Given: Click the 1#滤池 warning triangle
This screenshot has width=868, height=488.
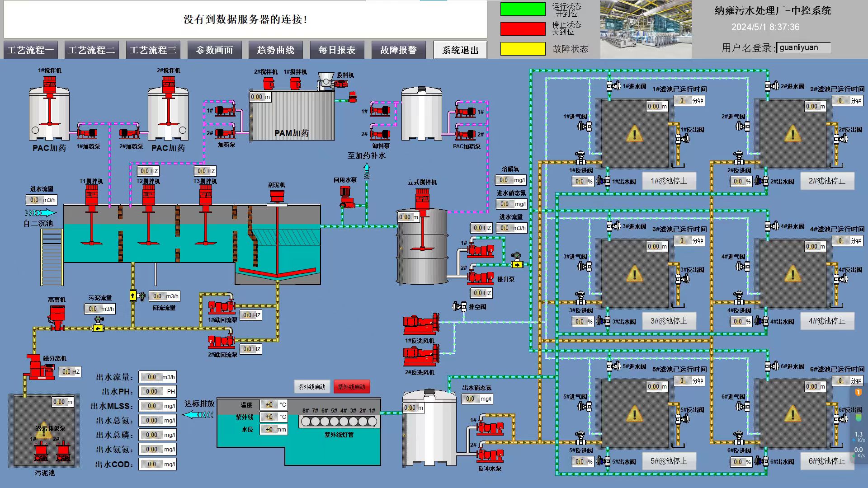Looking at the screenshot, I should coord(635,134).
